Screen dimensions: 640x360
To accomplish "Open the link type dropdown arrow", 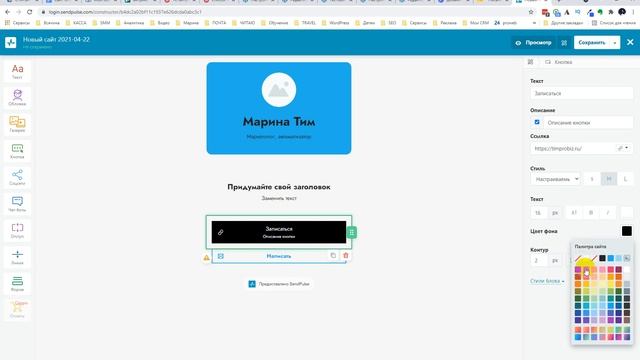I will click(x=624, y=148).
